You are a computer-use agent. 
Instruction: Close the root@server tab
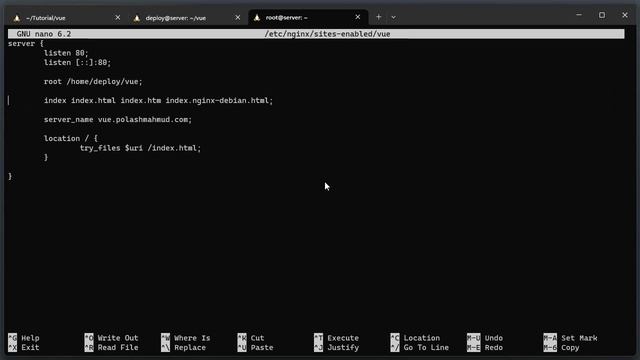click(358, 17)
